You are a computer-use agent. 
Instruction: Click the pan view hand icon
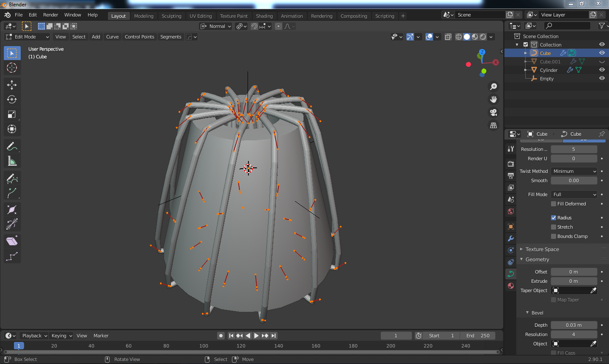493,99
